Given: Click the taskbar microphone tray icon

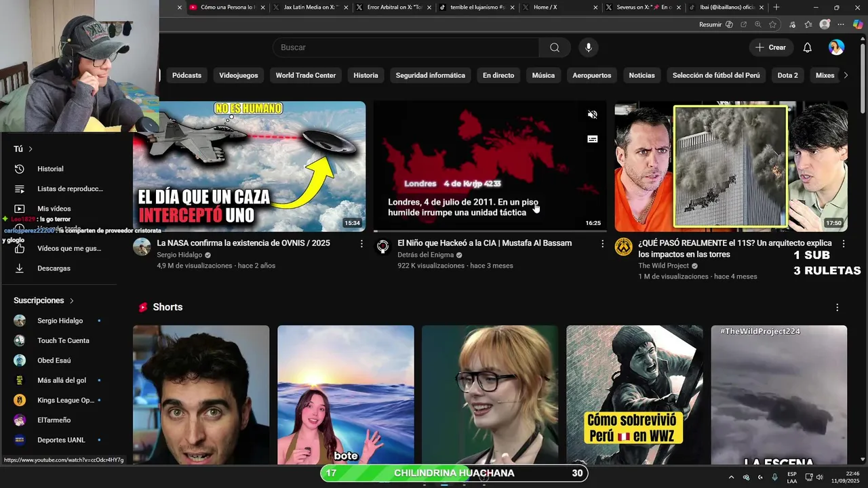Looking at the screenshot, I should (774, 477).
